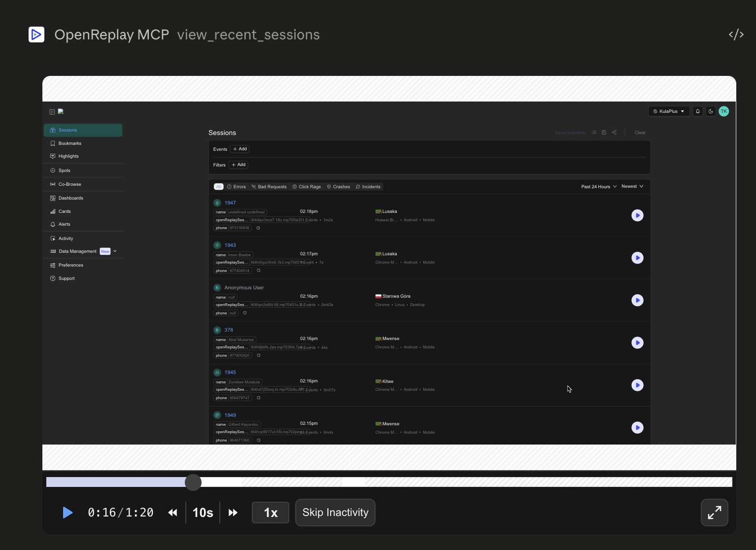Select the Bad Requests filter tab
The height and width of the screenshot is (550, 756).
pyautogui.click(x=269, y=187)
